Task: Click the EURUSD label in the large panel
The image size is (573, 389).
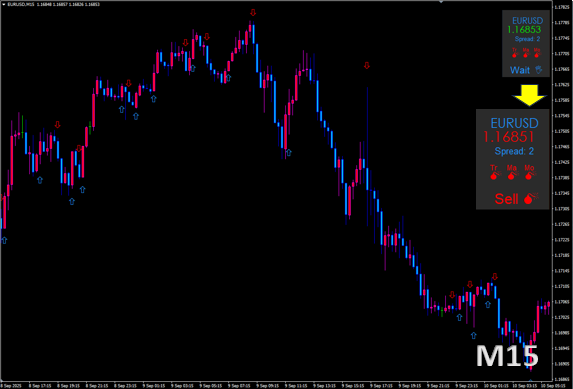Action: (x=514, y=123)
